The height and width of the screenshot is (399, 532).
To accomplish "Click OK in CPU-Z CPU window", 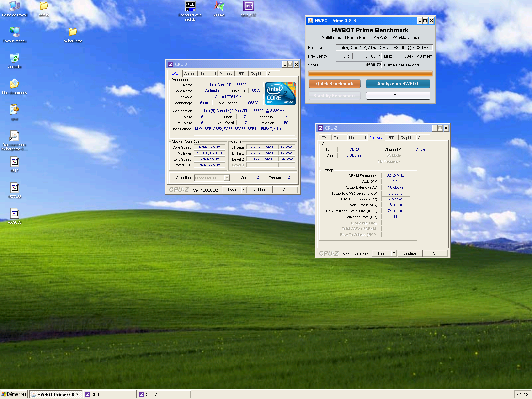I will pyautogui.click(x=285, y=190).
